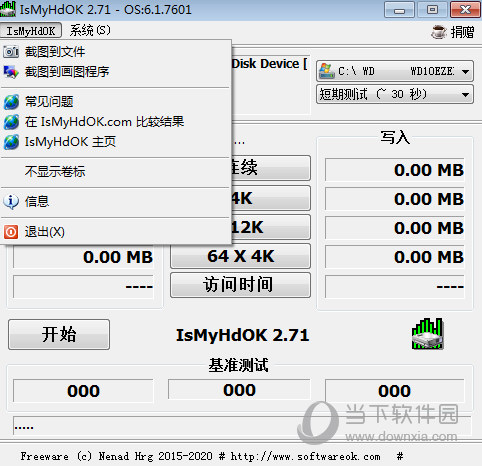The width and height of the screenshot is (482, 466).
Task: Open the 系统(S) menu
Action: tap(90, 31)
